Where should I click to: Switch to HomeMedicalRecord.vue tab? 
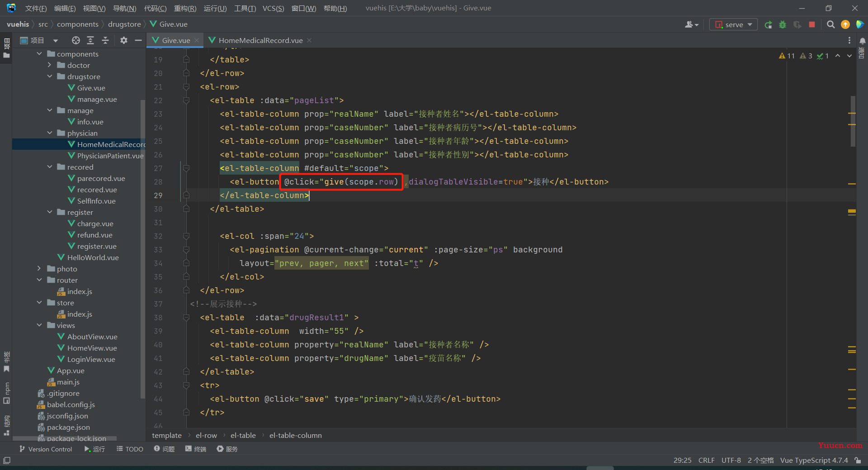[260, 40]
